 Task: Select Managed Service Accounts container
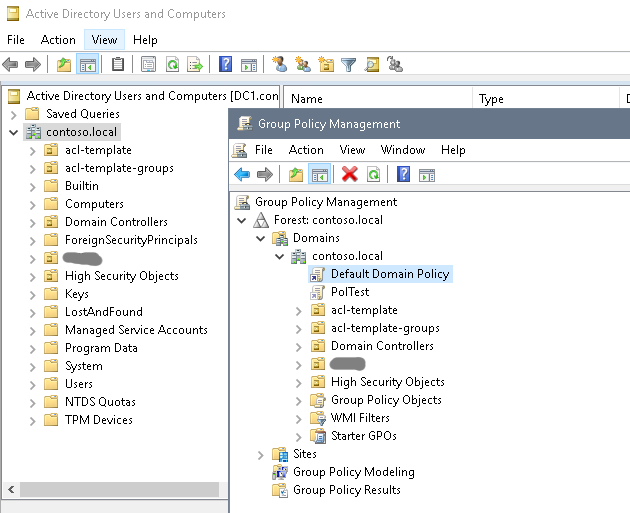click(136, 330)
